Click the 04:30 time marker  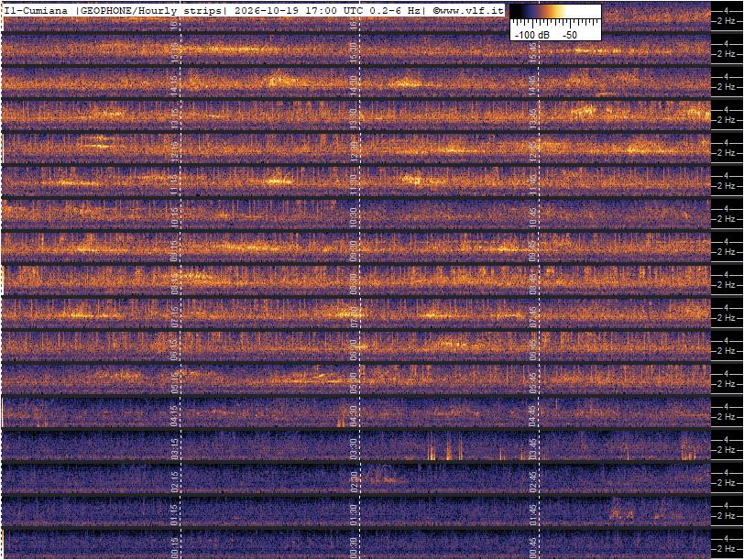point(354,416)
